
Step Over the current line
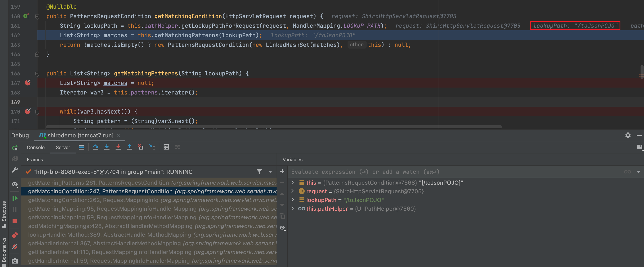coord(95,147)
